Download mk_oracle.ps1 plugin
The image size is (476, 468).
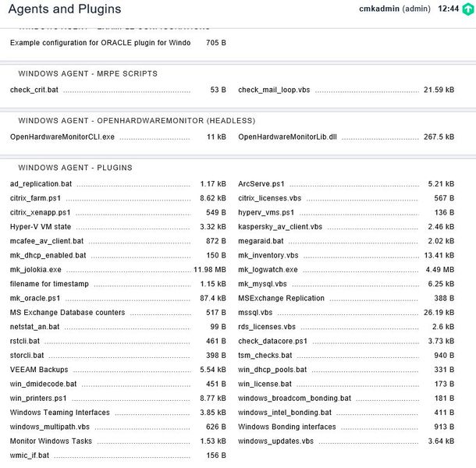(35, 298)
